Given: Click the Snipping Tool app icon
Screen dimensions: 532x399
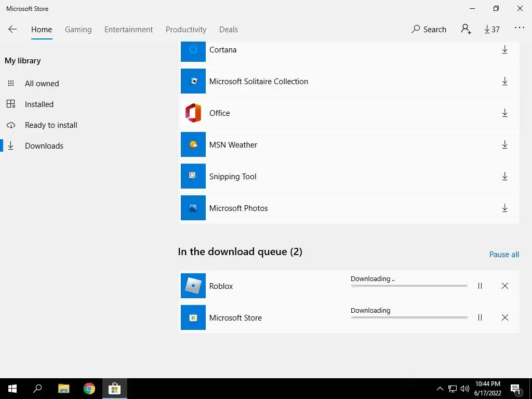Looking at the screenshot, I should tap(193, 176).
